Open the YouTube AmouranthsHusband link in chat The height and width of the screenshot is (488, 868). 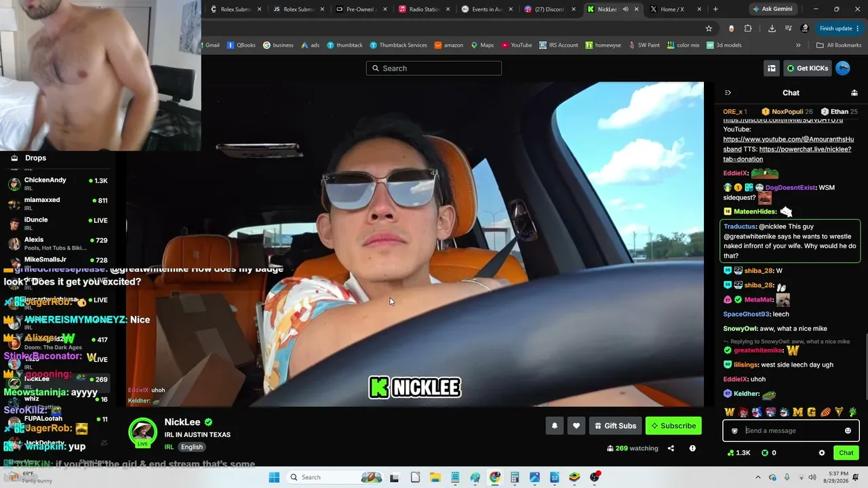(789, 144)
